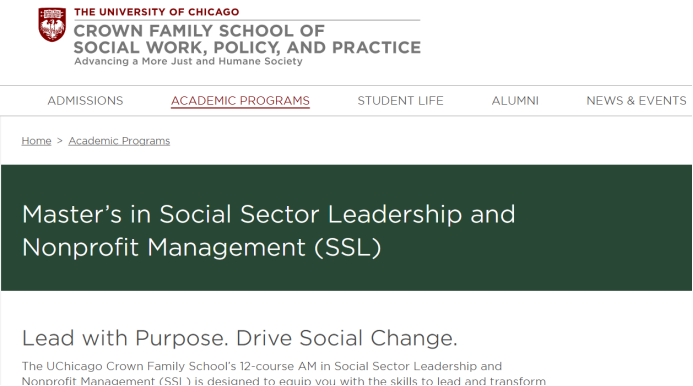The height and width of the screenshot is (386, 693).
Task: Open the Admissions menu
Action: (x=85, y=101)
